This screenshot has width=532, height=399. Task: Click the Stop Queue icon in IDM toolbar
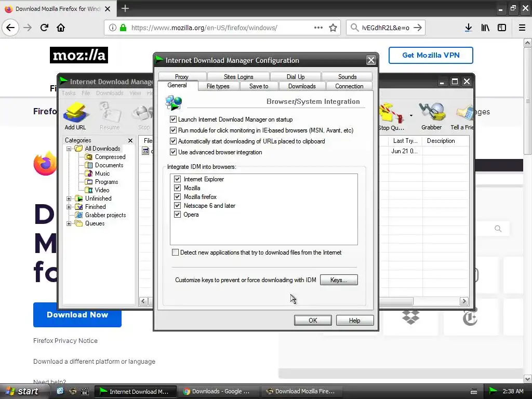(x=392, y=117)
